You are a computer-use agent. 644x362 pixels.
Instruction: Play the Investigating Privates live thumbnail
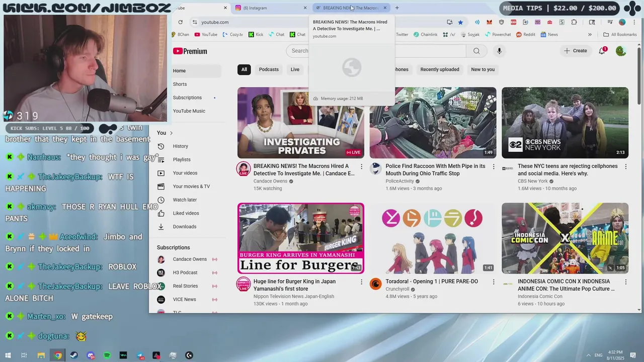(301, 123)
